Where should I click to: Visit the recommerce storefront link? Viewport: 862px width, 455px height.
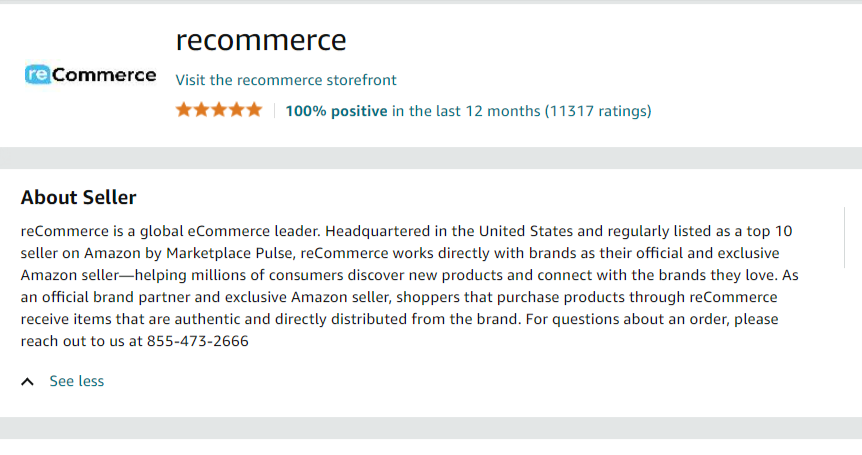(286, 80)
